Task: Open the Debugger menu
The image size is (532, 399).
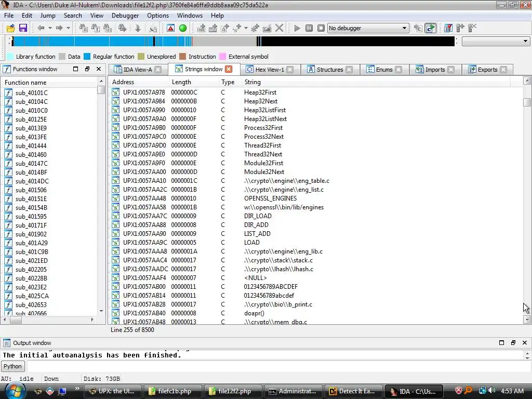Action: 125,16
